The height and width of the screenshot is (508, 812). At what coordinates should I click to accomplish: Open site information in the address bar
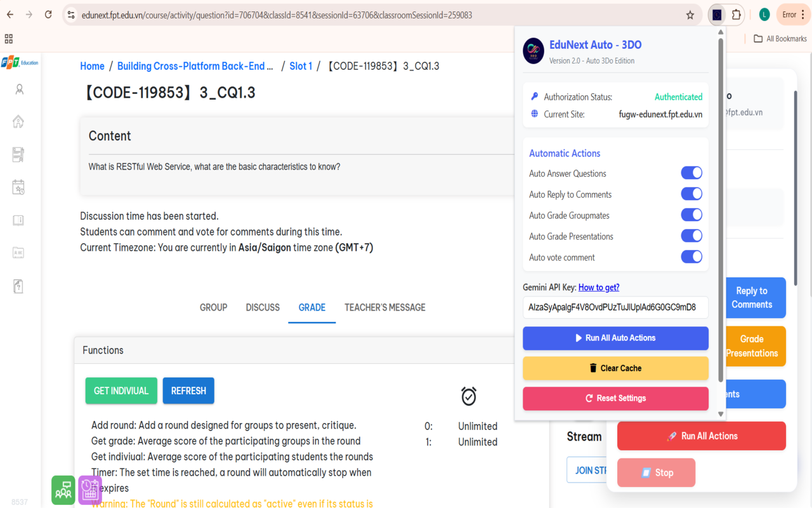click(x=71, y=15)
